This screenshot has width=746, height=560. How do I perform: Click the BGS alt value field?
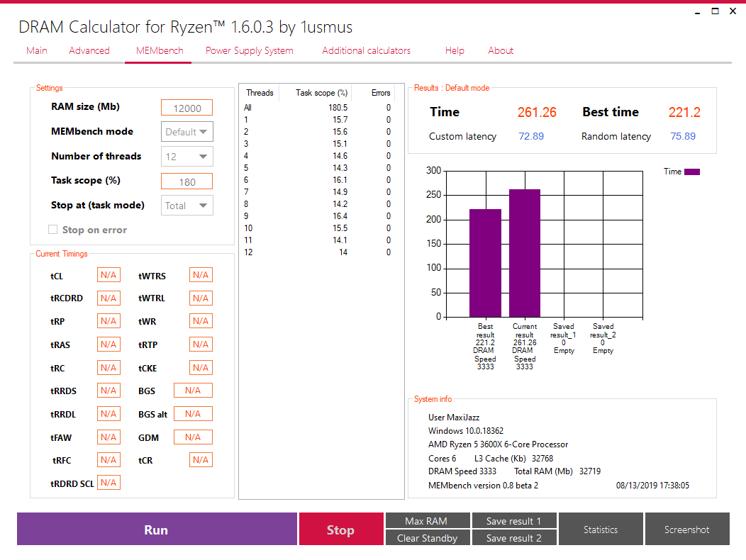193,414
